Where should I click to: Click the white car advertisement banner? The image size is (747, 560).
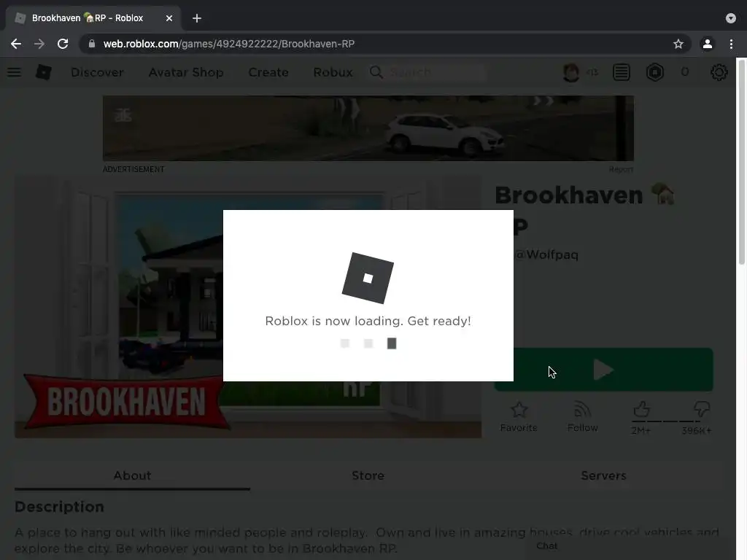coord(368,128)
